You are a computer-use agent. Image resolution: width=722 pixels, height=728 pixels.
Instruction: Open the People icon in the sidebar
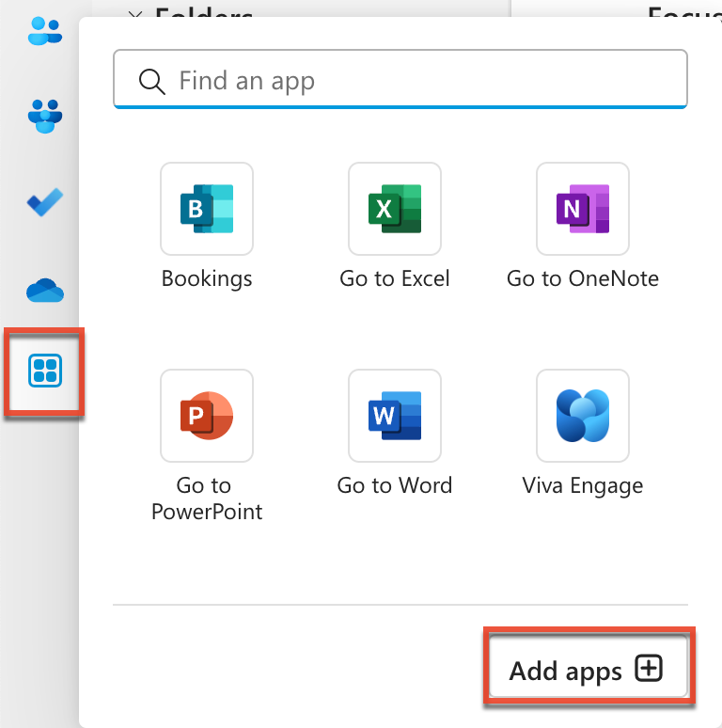coord(44,31)
